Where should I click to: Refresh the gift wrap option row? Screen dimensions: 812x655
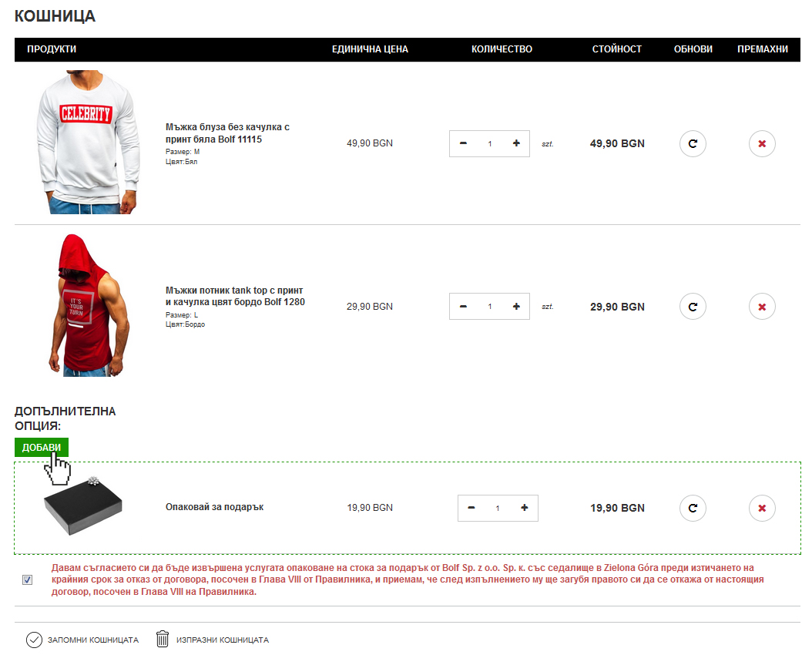[x=692, y=508]
